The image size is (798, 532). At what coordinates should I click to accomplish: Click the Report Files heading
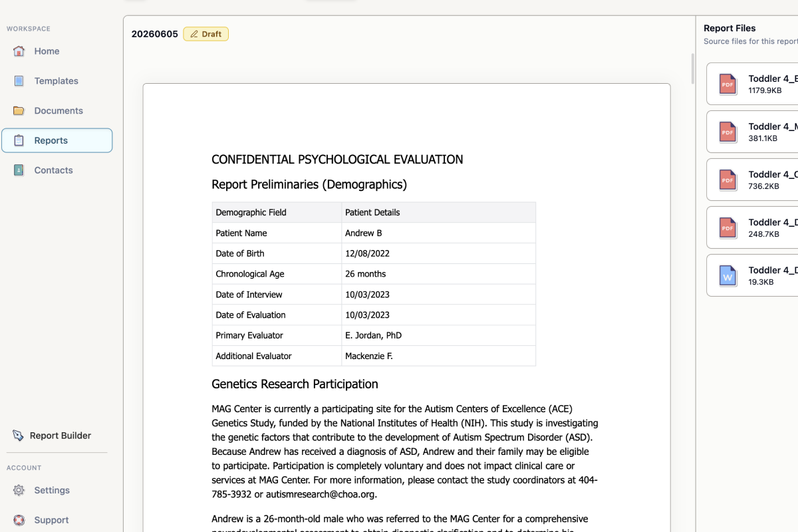click(730, 28)
